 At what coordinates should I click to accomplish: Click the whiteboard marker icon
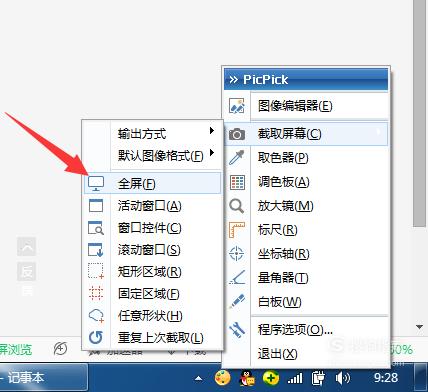pos(237,301)
